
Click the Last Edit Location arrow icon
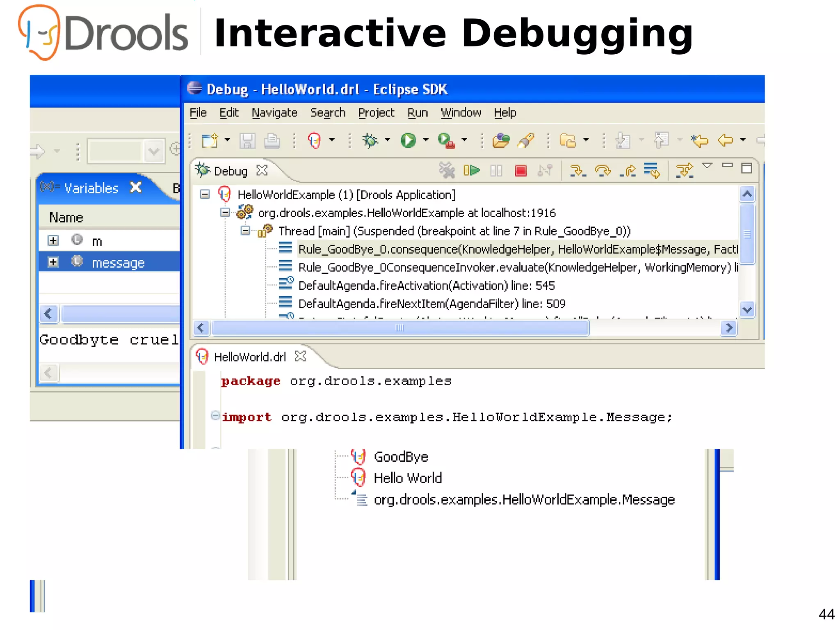click(700, 140)
